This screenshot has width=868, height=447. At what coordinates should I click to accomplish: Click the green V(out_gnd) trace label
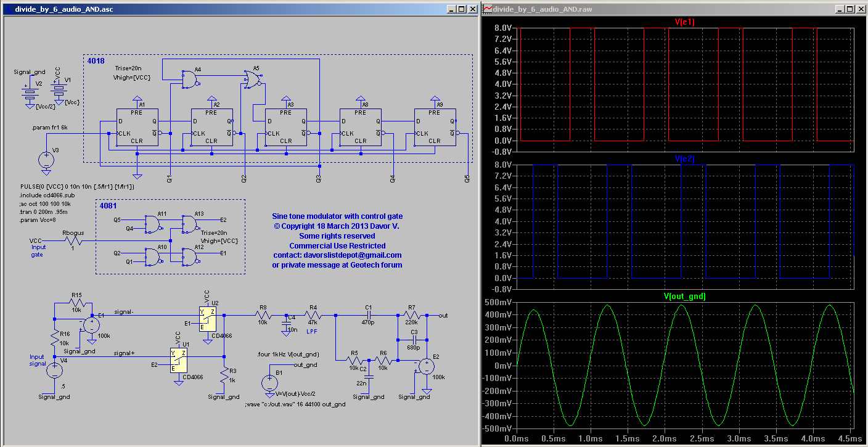pos(685,297)
